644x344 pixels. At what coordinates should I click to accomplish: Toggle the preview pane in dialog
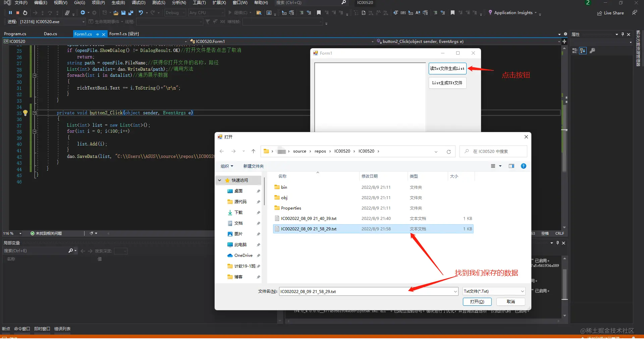coord(511,166)
